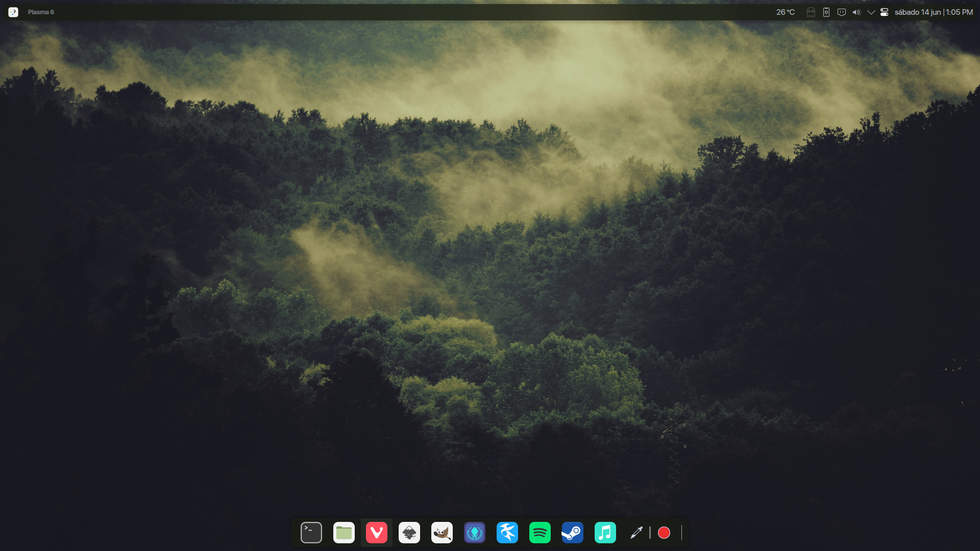Open the blue bird app icon
980x551 pixels.
[x=507, y=533]
